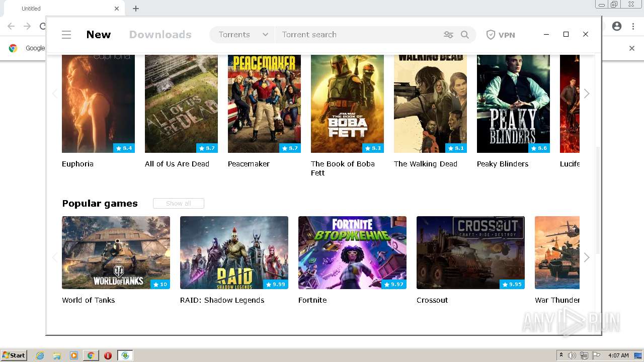Open the Euphoria poster
644x362 pixels.
pos(98,104)
